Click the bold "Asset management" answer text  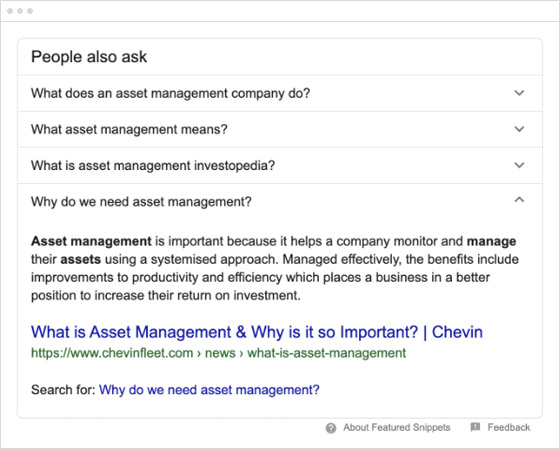tap(91, 241)
